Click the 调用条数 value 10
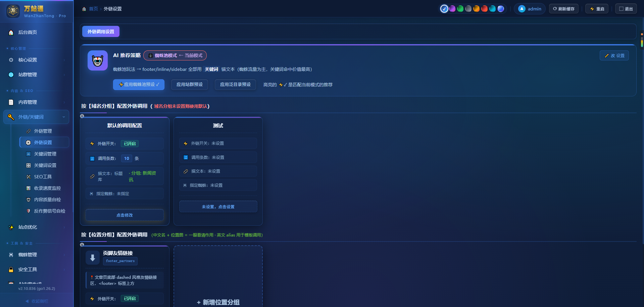 click(x=127, y=158)
